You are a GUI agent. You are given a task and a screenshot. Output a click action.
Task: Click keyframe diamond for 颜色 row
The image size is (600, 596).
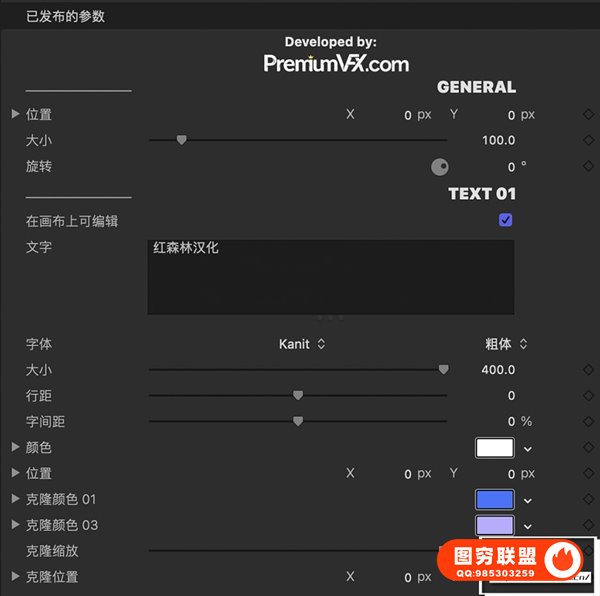588,448
